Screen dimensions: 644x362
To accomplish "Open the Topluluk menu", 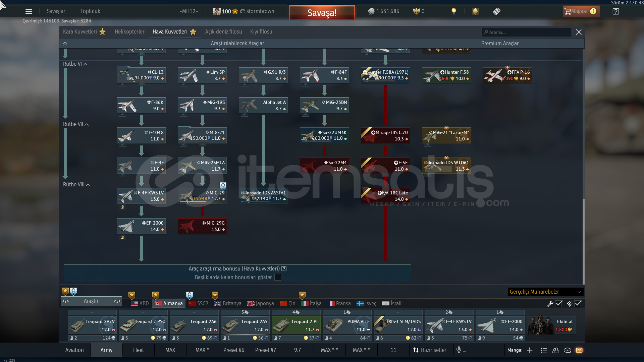I will 90,11.
